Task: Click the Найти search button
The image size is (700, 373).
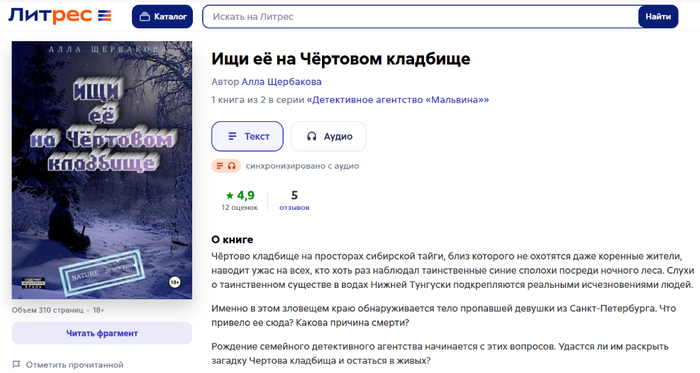Action: (x=658, y=17)
